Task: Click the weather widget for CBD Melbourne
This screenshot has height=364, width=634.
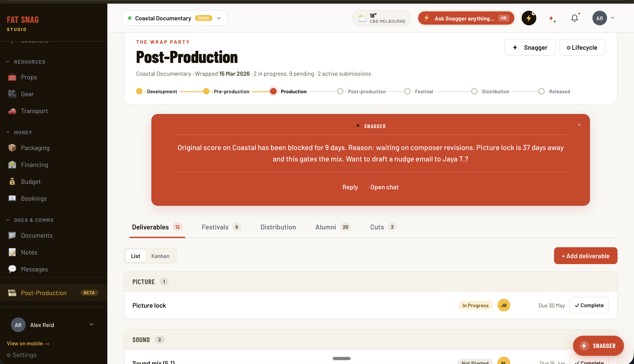Action: 382,18
